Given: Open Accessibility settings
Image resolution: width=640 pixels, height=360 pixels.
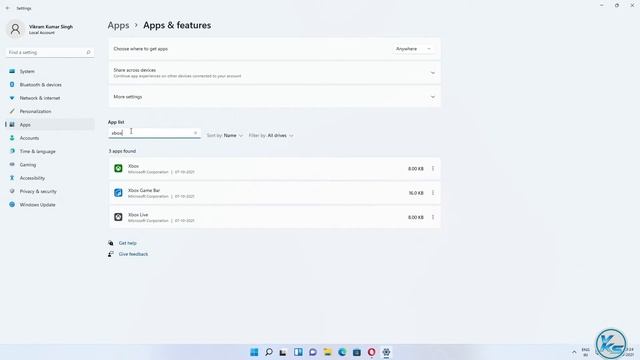Looking at the screenshot, I should coord(49,178).
